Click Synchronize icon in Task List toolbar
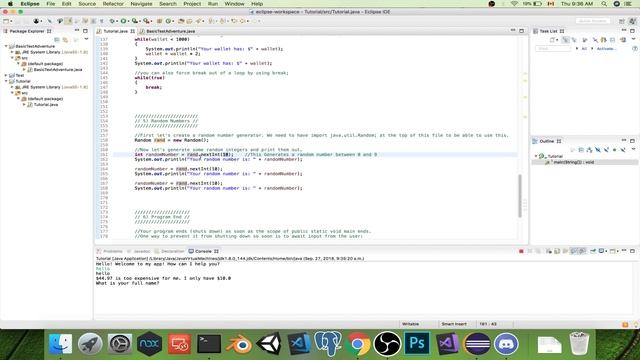Screen dimensions: 640x360 pos(623,40)
